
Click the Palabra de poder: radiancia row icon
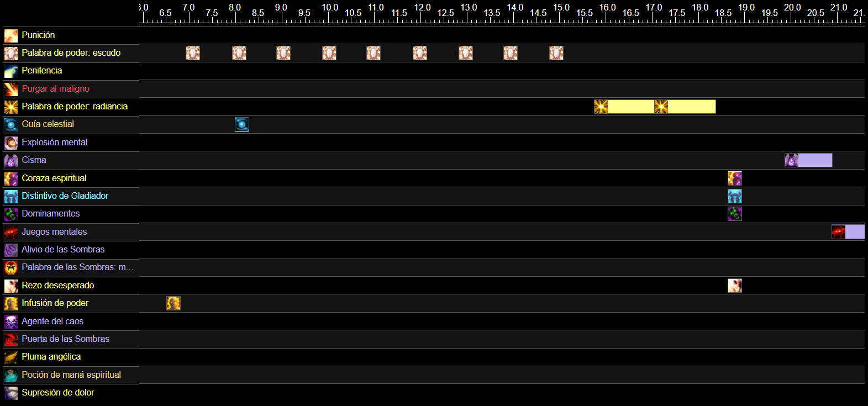tap(11, 107)
